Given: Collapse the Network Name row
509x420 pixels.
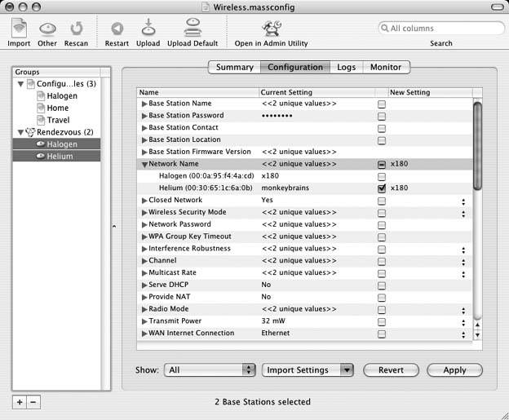Looking at the screenshot, I should click(145, 164).
